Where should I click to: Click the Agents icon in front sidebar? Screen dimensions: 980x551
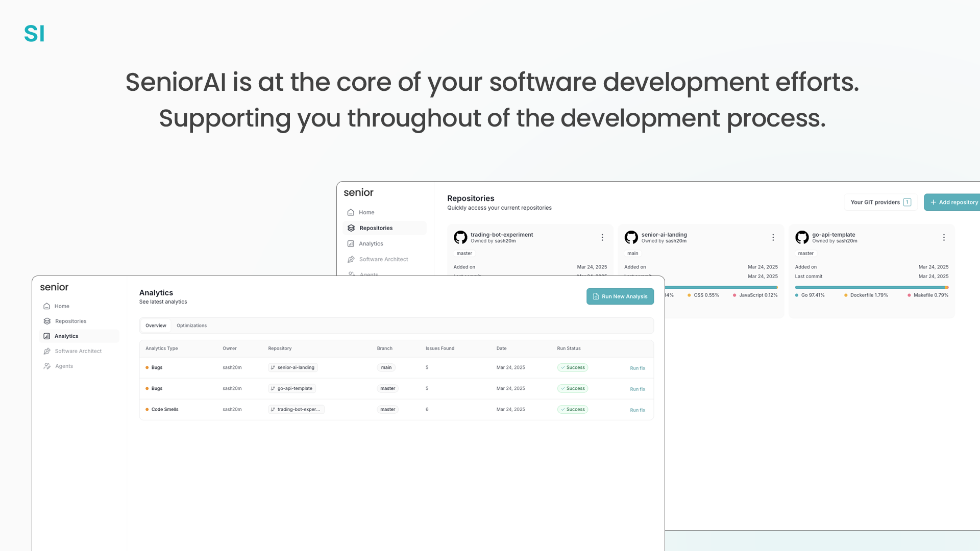pos(47,366)
